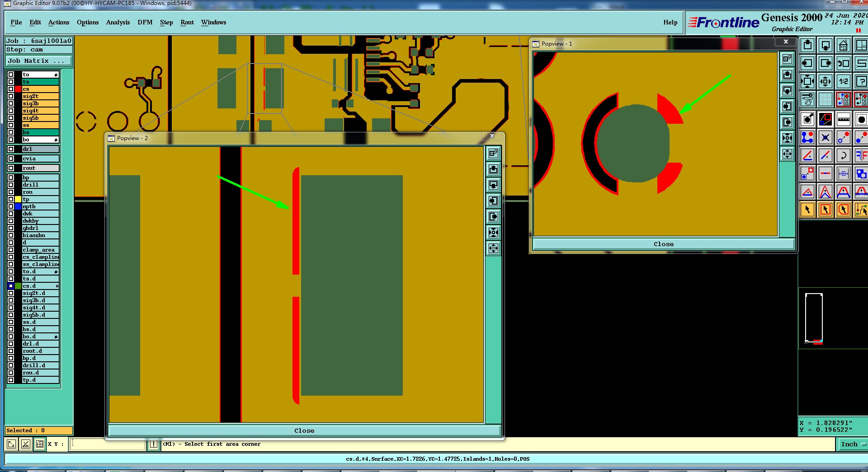Click the zoom in arrows icon
Image resolution: width=868 pixels, height=472 pixels.
pos(807,81)
